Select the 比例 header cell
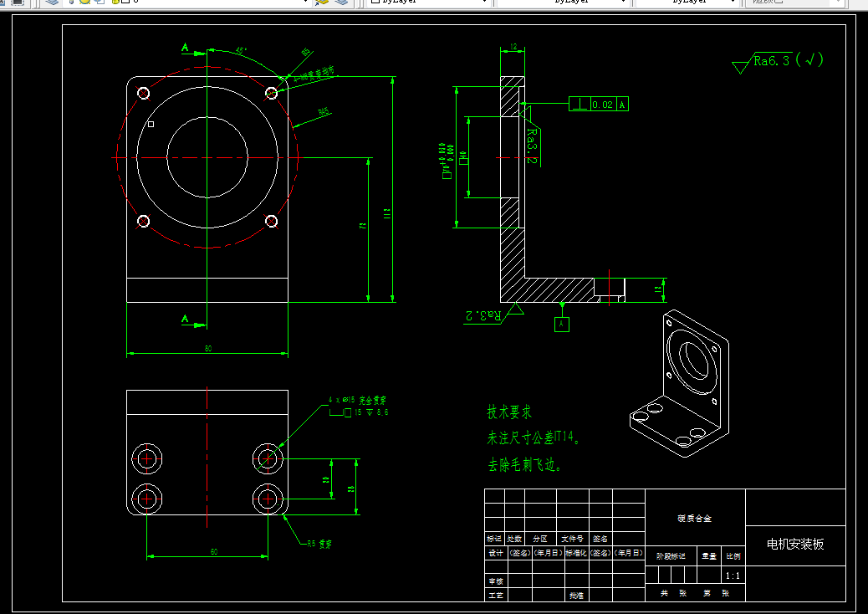Screen dimensions: 868x614 click(x=733, y=556)
